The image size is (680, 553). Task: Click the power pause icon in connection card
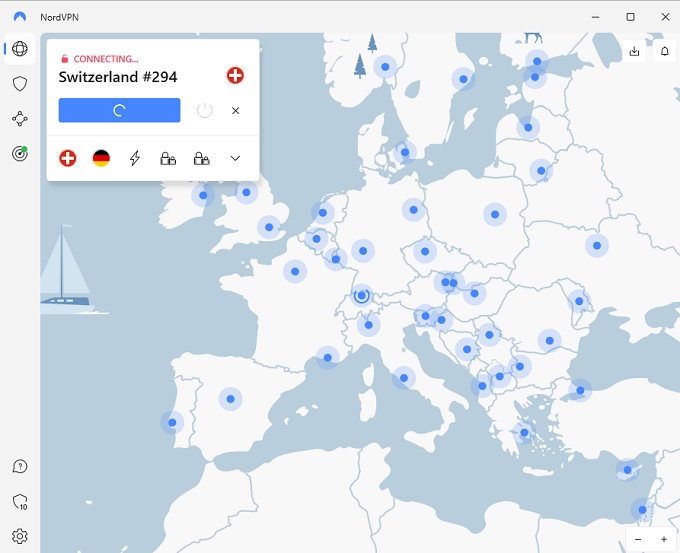pyautogui.click(x=205, y=111)
